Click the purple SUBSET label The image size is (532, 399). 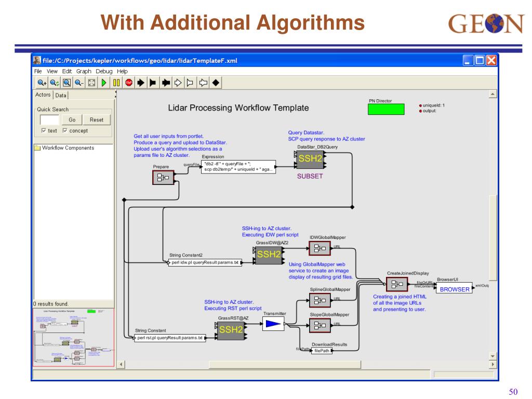click(x=310, y=177)
